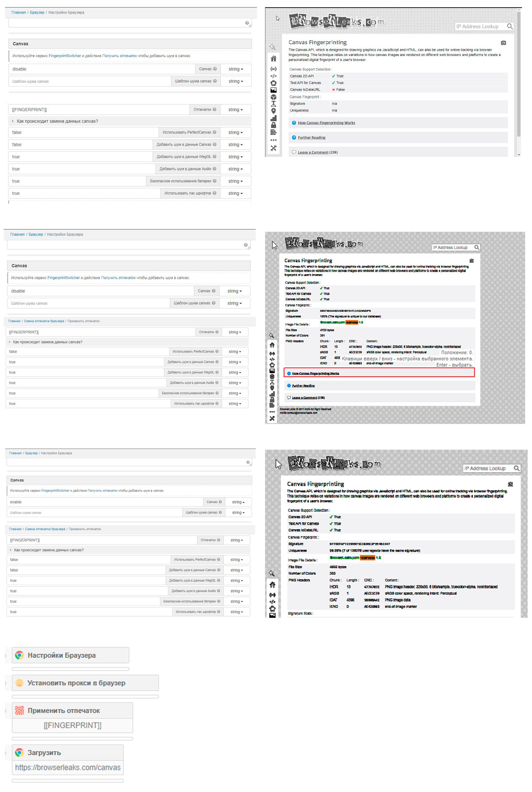Click the Загрузить action block title

click(44, 753)
